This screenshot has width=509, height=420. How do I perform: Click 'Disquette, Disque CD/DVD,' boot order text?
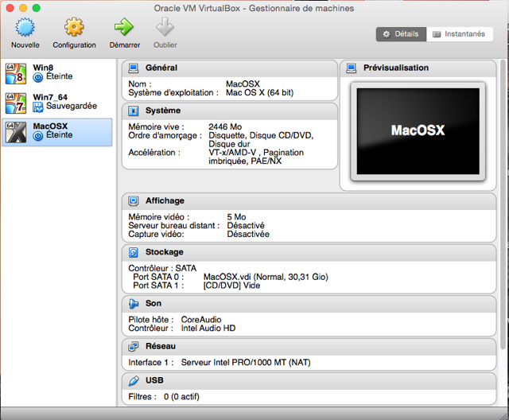[261, 136]
